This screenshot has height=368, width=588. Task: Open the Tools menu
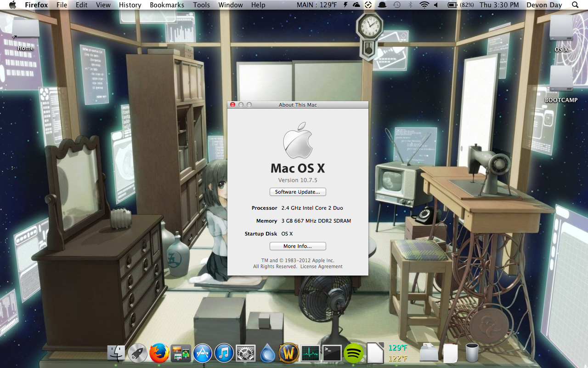[x=201, y=5]
